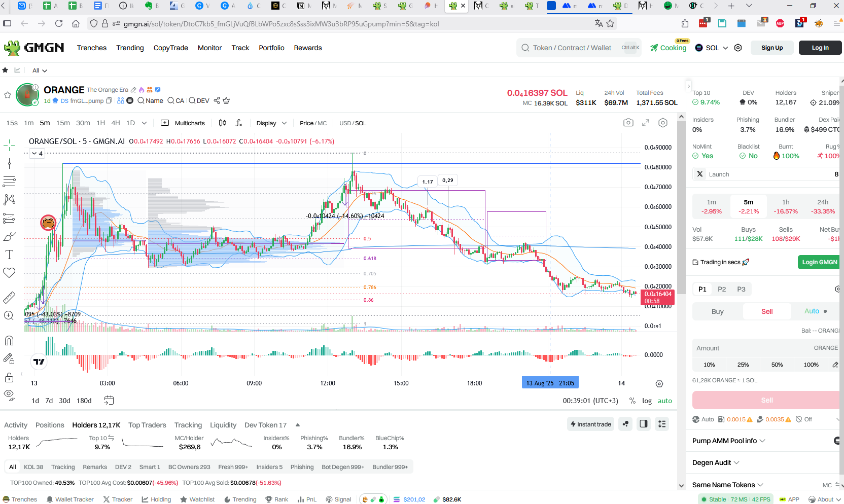Toggle stay-in-drawing-mode pencil lock
The image size is (844, 504).
pos(9,359)
